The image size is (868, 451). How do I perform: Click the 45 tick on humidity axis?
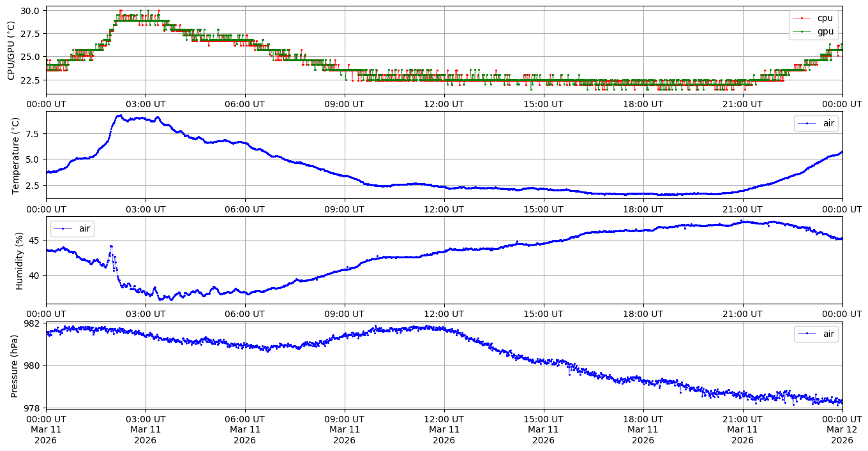pos(35,240)
